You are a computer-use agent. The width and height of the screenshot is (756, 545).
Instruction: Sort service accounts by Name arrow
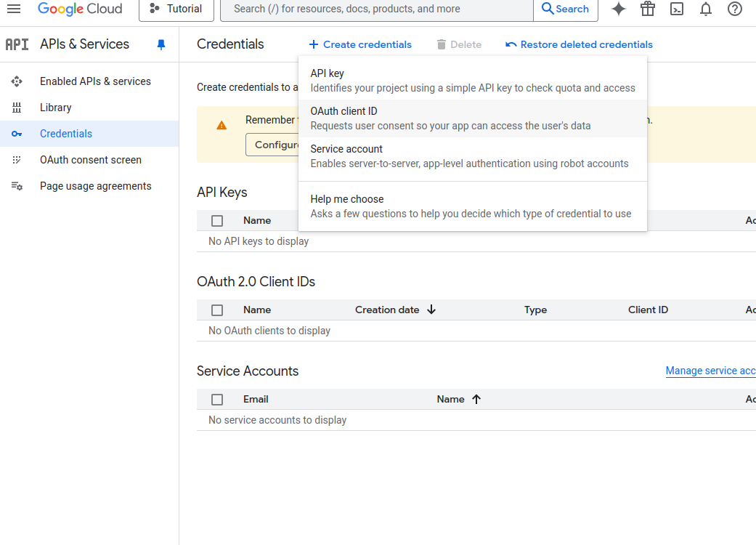click(476, 400)
